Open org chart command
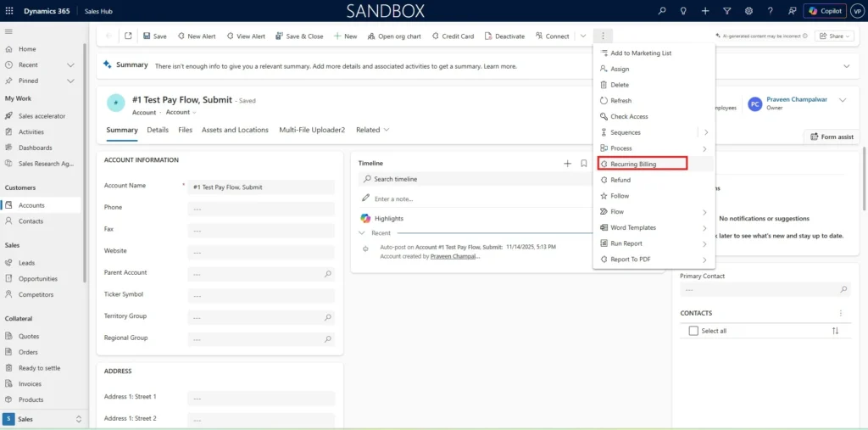The width and height of the screenshot is (868, 430). [394, 36]
